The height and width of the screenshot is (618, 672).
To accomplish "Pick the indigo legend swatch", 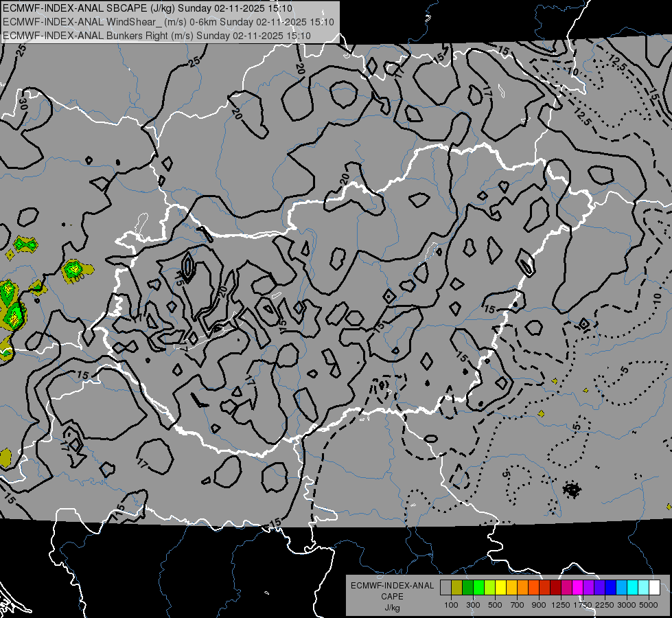I will click(x=599, y=587).
